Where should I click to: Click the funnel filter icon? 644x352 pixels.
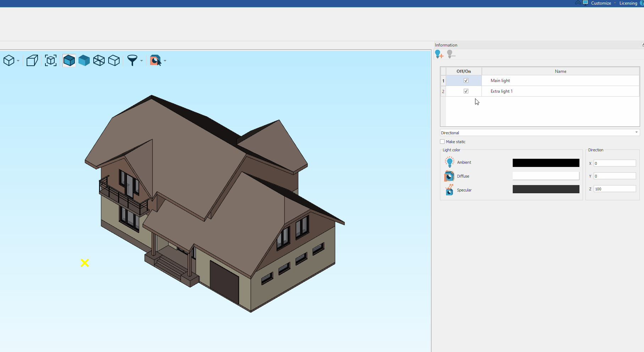(x=132, y=60)
